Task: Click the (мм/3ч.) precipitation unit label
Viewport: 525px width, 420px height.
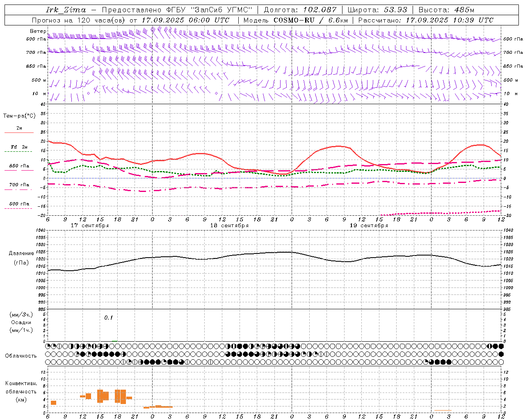Action: [21, 315]
